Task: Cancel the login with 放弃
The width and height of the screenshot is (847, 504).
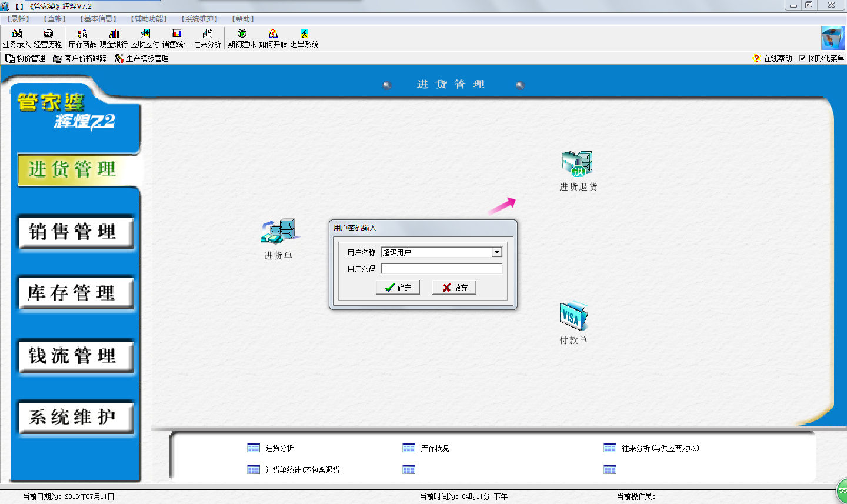Action: click(454, 288)
